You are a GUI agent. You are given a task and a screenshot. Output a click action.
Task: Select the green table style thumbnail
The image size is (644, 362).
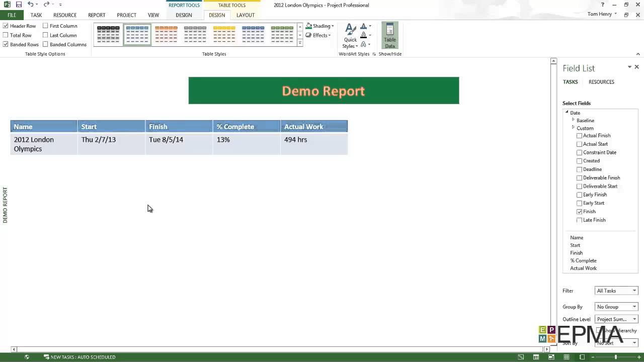tap(282, 34)
